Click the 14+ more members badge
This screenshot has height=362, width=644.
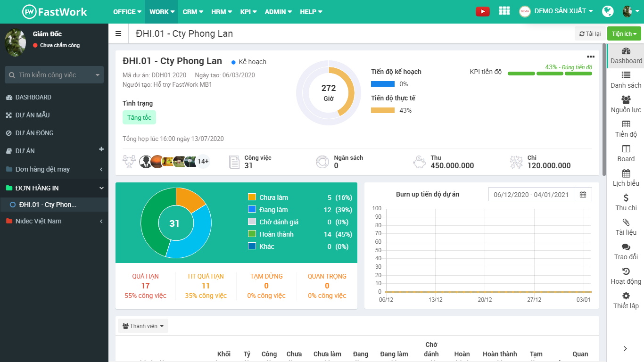203,161
